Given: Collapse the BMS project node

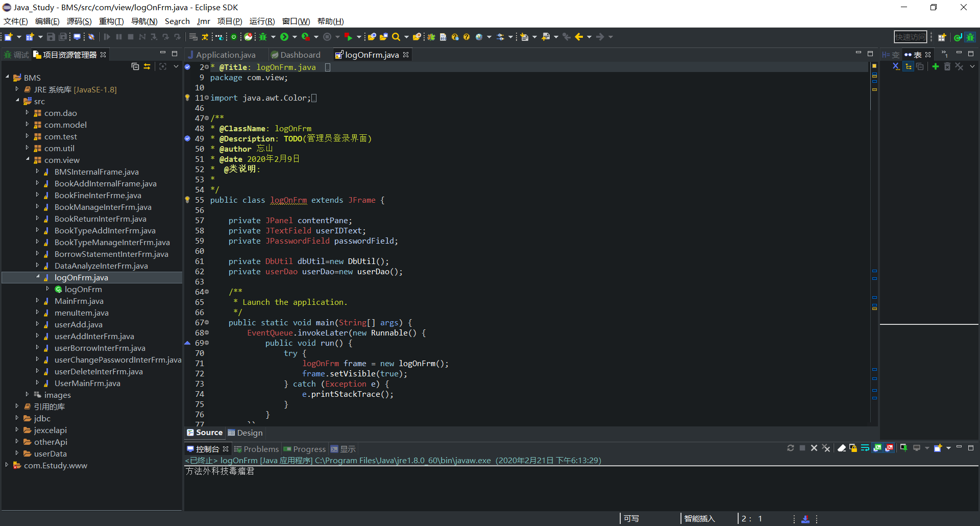Looking at the screenshot, I should pos(7,77).
